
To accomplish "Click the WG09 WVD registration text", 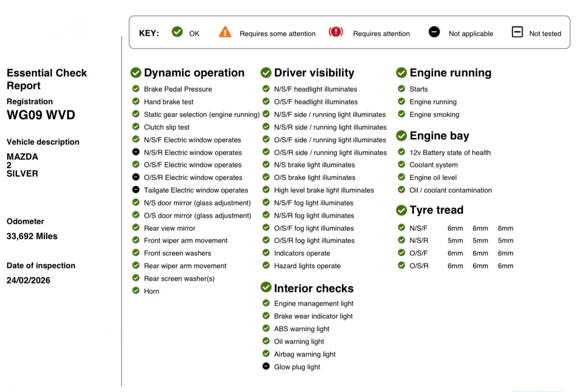I will pyautogui.click(x=41, y=115).
